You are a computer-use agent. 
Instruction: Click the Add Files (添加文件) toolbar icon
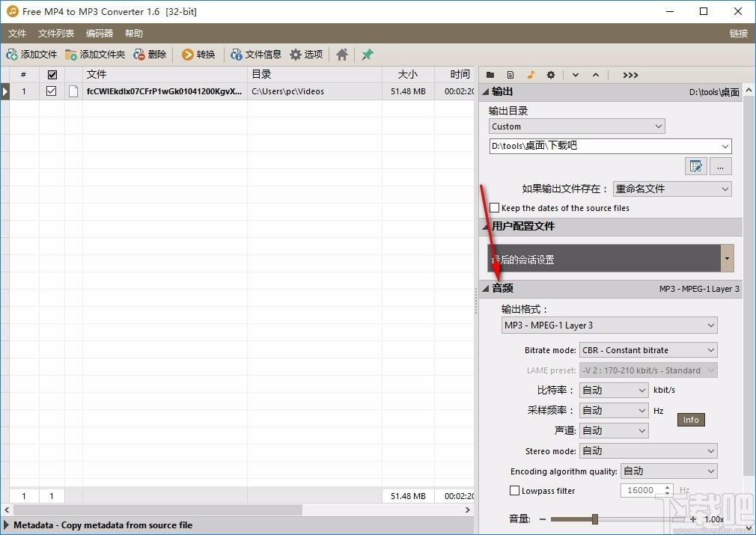coord(12,55)
